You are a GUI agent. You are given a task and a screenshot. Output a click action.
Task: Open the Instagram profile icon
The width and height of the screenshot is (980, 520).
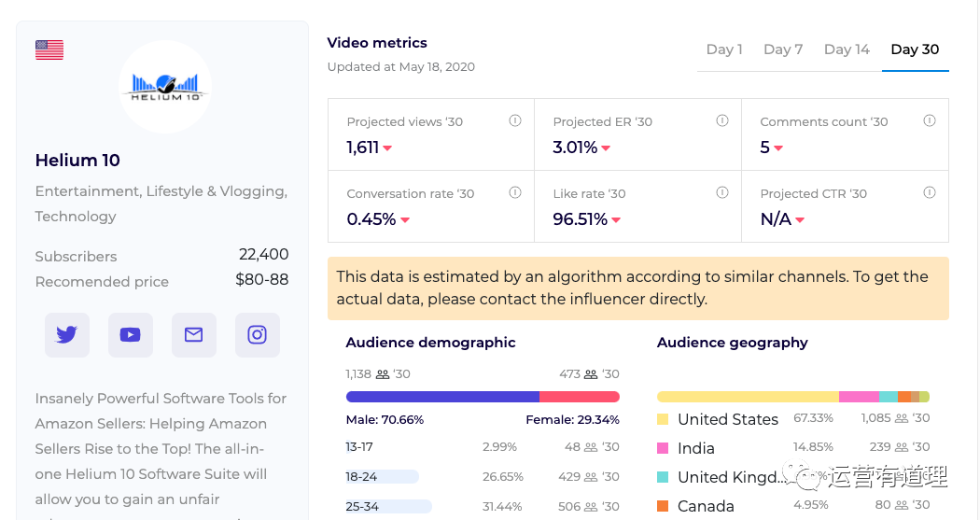(258, 335)
